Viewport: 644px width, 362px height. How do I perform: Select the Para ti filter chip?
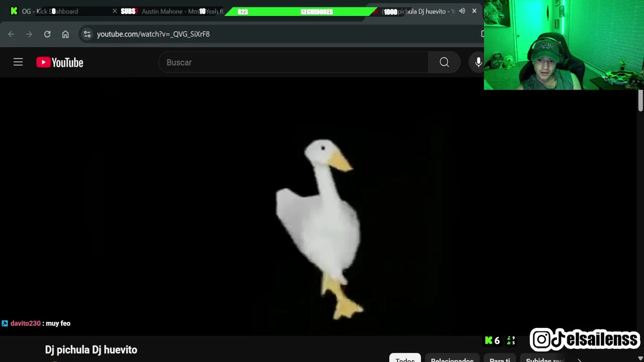coord(500,360)
